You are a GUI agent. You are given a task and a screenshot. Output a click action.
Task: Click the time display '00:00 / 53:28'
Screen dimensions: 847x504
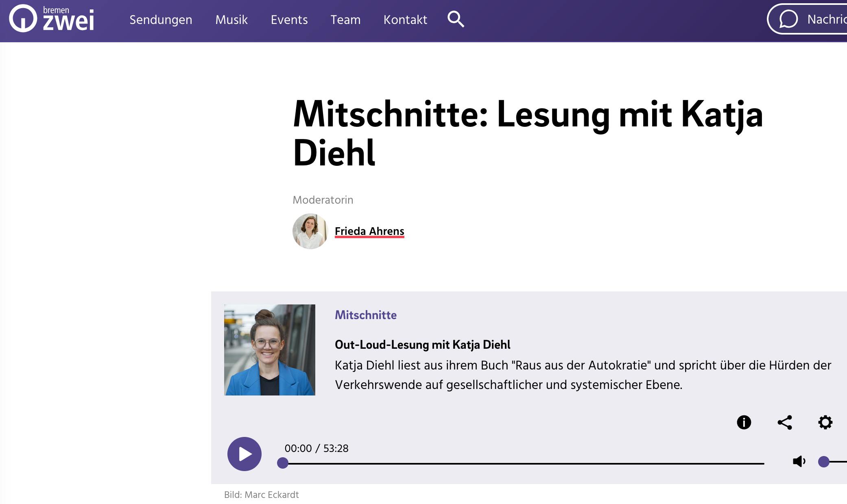[x=317, y=448]
